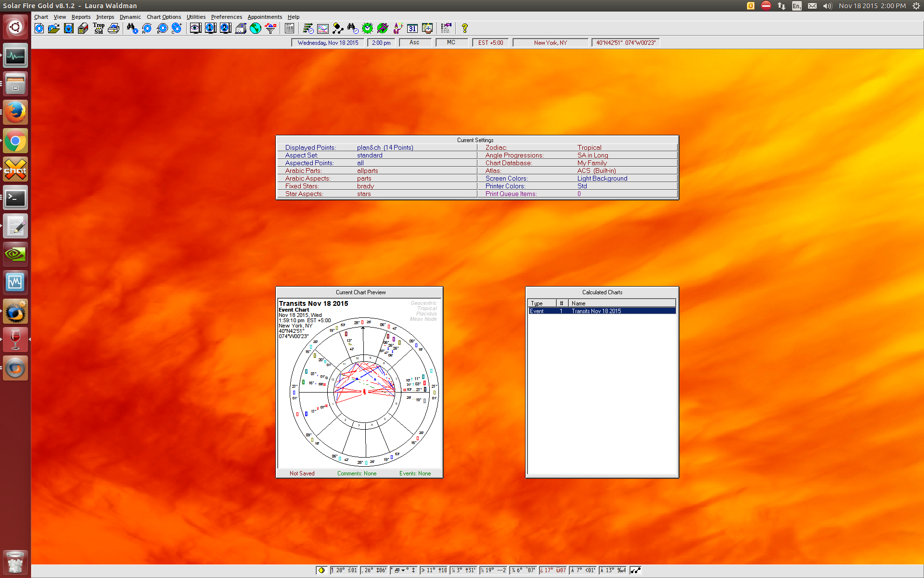Screen dimensions: 924x578
Task: Save chart using the disk icon
Action: (x=69, y=28)
